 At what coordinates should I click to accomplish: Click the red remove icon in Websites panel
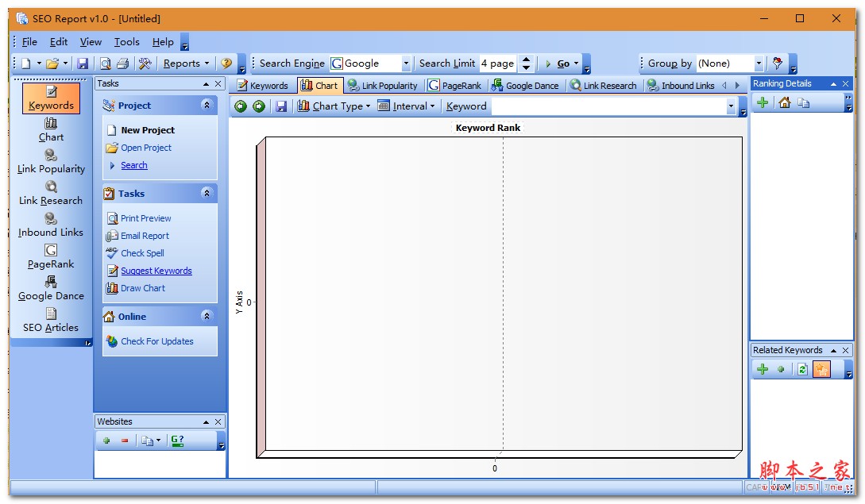pos(125,440)
